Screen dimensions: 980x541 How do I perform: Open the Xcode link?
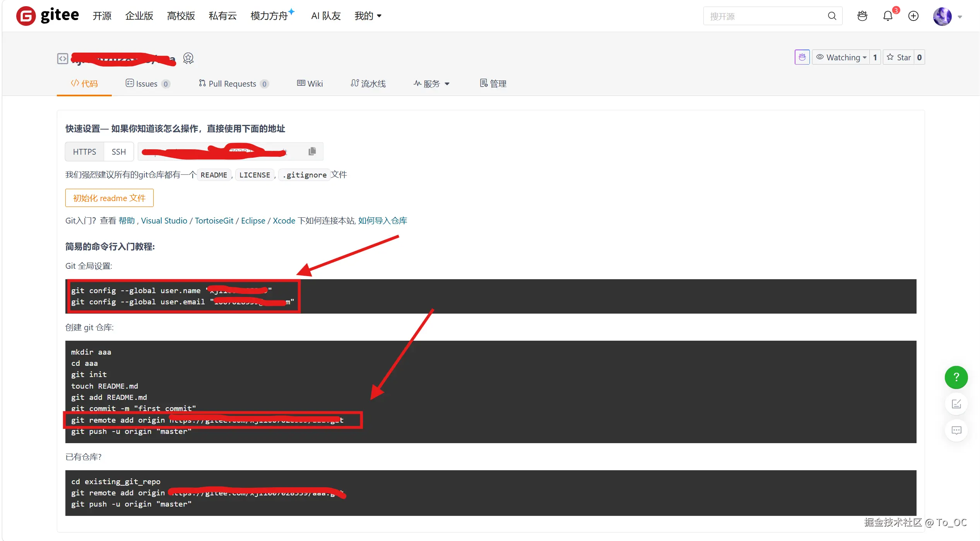284,220
